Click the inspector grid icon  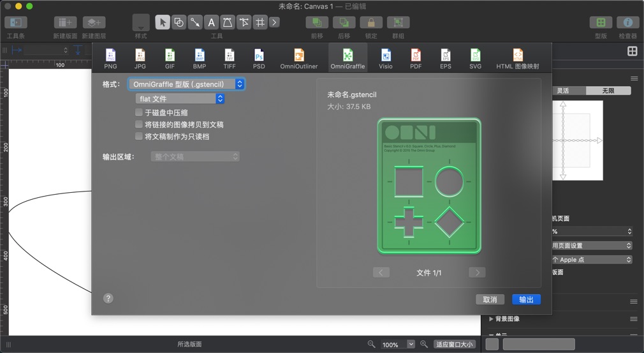point(632,51)
